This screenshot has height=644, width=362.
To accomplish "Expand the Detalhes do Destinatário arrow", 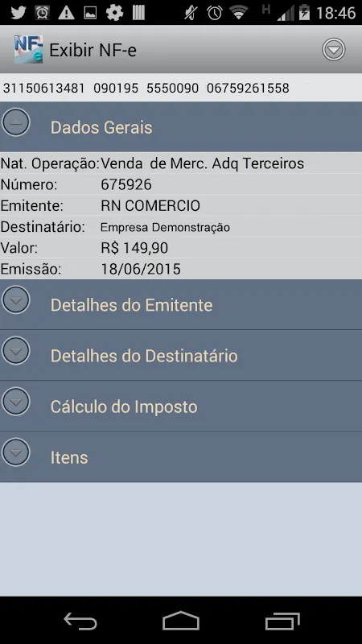I will click(x=15, y=351).
